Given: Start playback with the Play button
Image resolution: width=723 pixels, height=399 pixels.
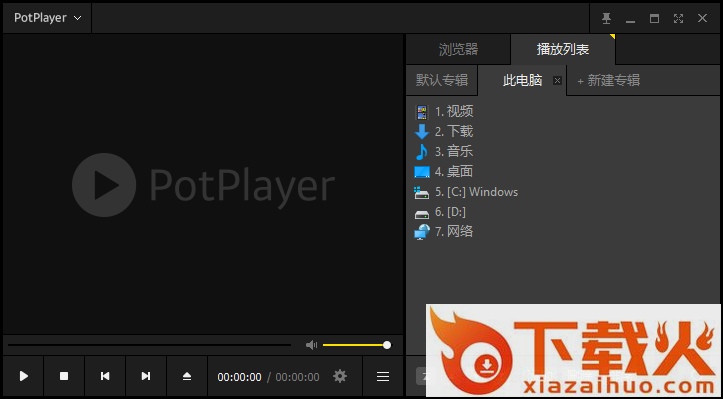Looking at the screenshot, I should pyautogui.click(x=24, y=376).
